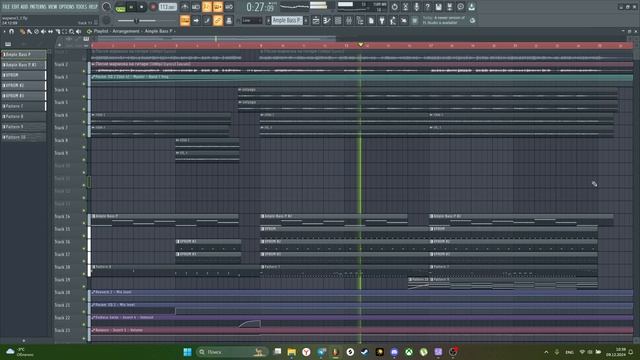Open the OPTIONS menu
The width and height of the screenshot is (640, 360).
(67, 7)
